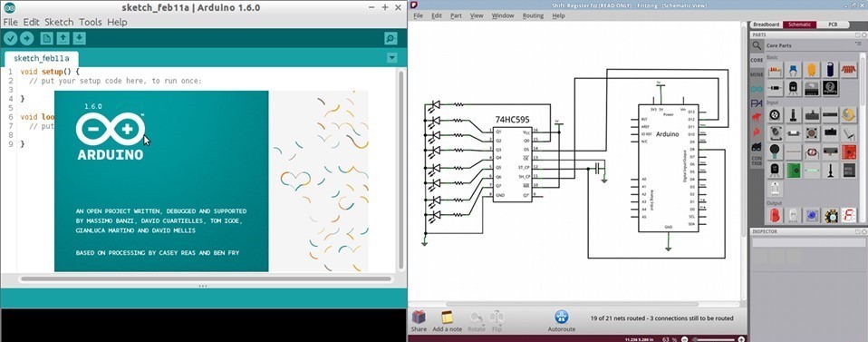This screenshot has height=342, width=868.
Task: Pick the blue RGB LED part in Output
Action: coord(812,216)
